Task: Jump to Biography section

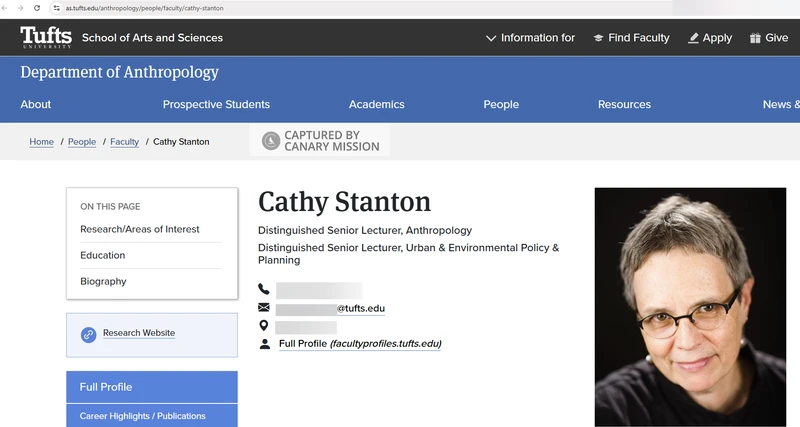Action: click(103, 281)
